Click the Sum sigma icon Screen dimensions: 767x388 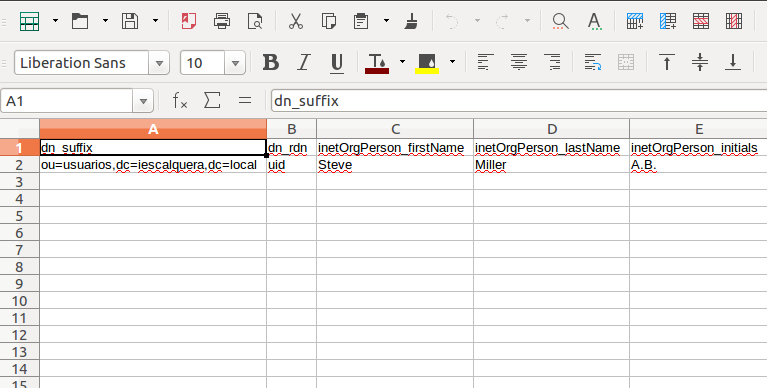pos(212,101)
